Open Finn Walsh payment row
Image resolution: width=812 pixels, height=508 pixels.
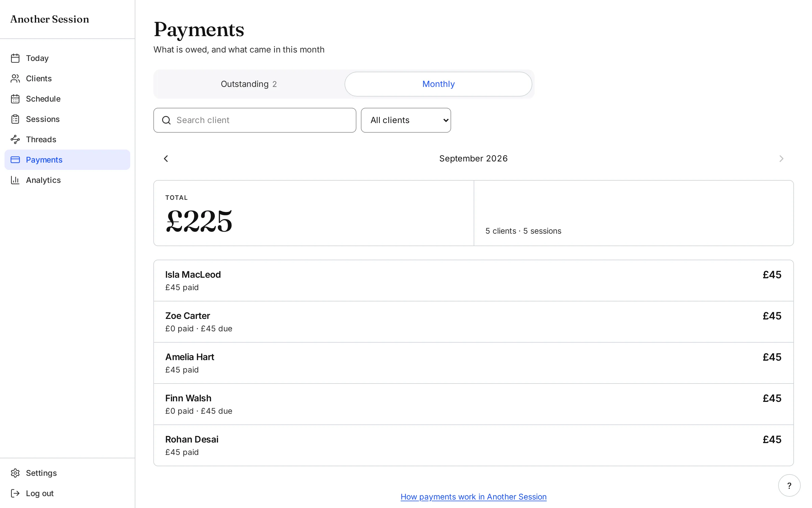click(473, 404)
